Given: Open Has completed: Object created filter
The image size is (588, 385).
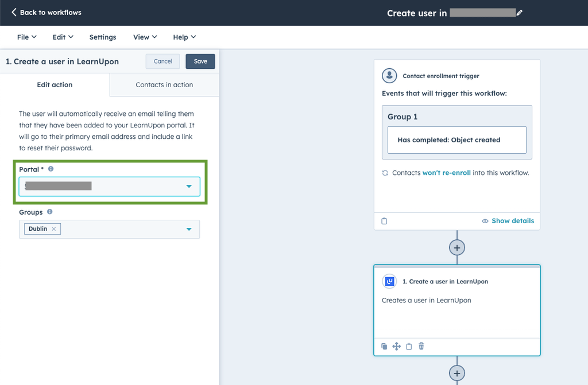Looking at the screenshot, I should pyautogui.click(x=457, y=140).
